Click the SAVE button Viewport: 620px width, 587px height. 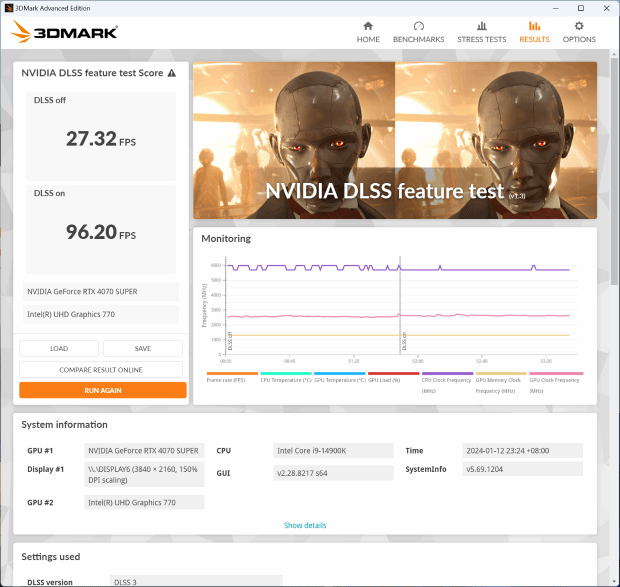[143, 348]
